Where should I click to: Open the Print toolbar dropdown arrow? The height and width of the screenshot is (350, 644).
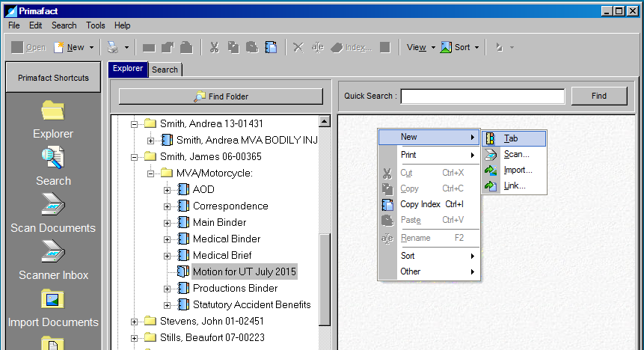pyautogui.click(x=126, y=48)
